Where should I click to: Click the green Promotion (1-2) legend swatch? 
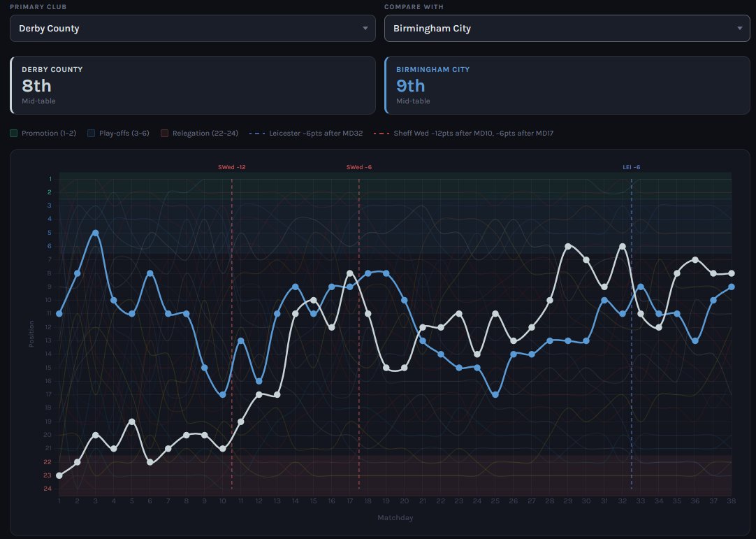(13, 134)
